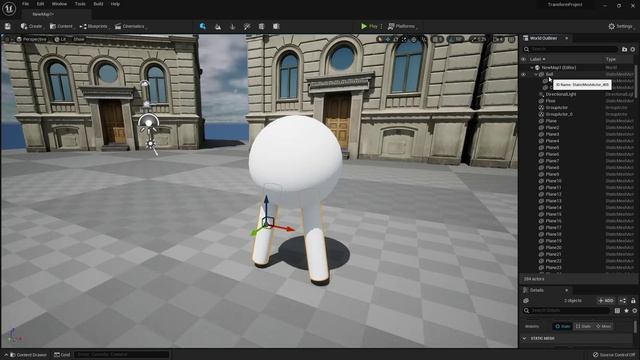
Task: Open the Edit menu
Action: point(40,4)
